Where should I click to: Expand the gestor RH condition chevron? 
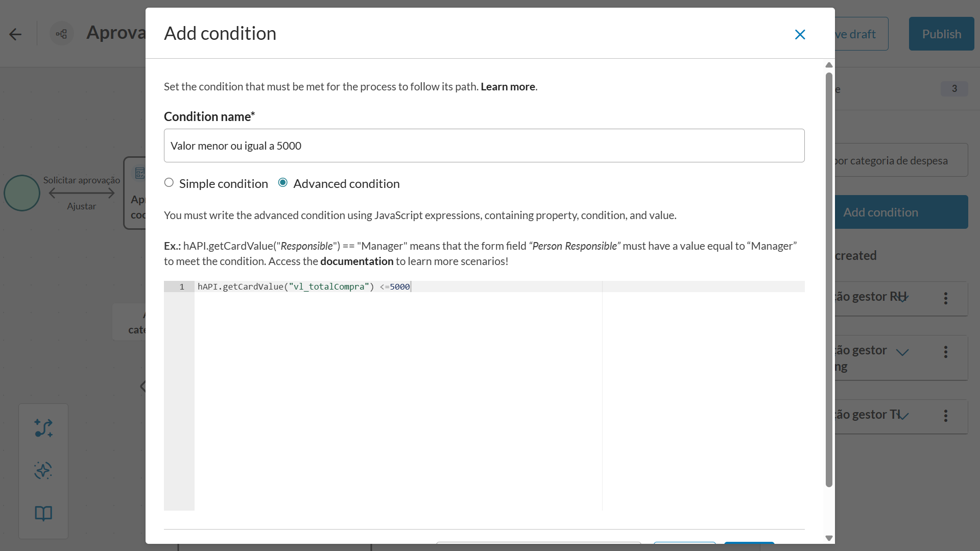click(903, 297)
